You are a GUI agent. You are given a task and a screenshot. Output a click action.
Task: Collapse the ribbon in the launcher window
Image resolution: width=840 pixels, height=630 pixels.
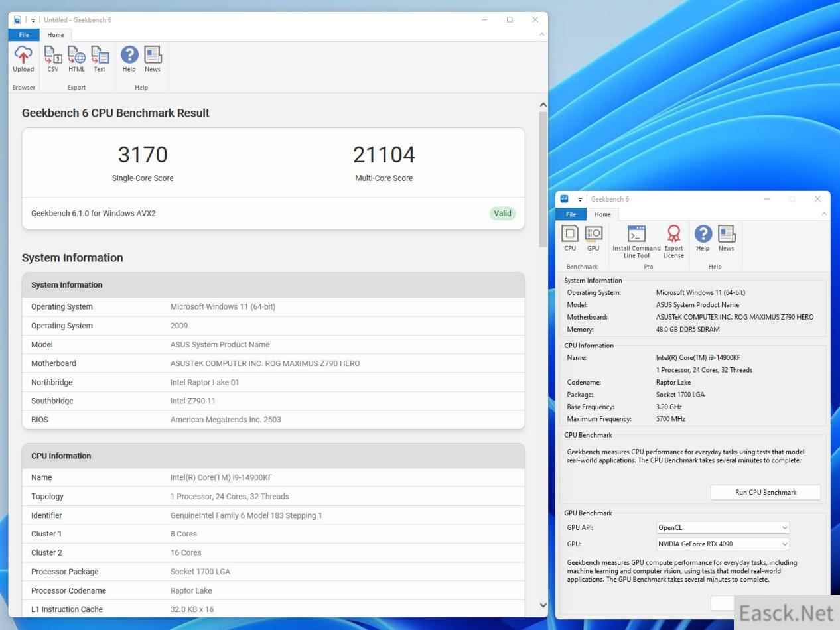[x=824, y=214]
